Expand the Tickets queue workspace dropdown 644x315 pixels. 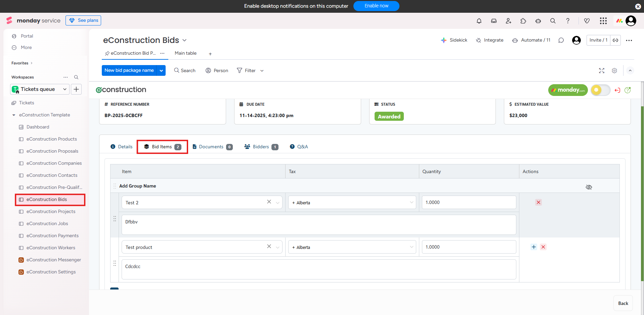[65, 89]
